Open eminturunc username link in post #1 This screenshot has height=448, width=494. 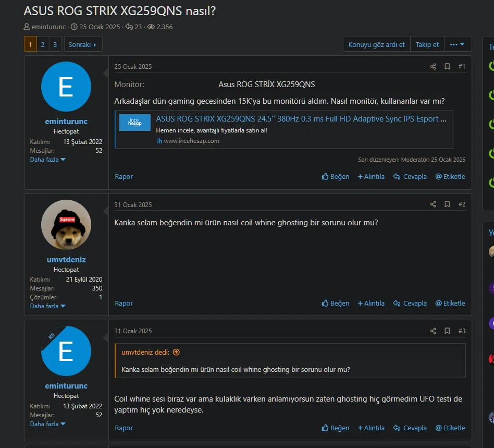tap(66, 122)
